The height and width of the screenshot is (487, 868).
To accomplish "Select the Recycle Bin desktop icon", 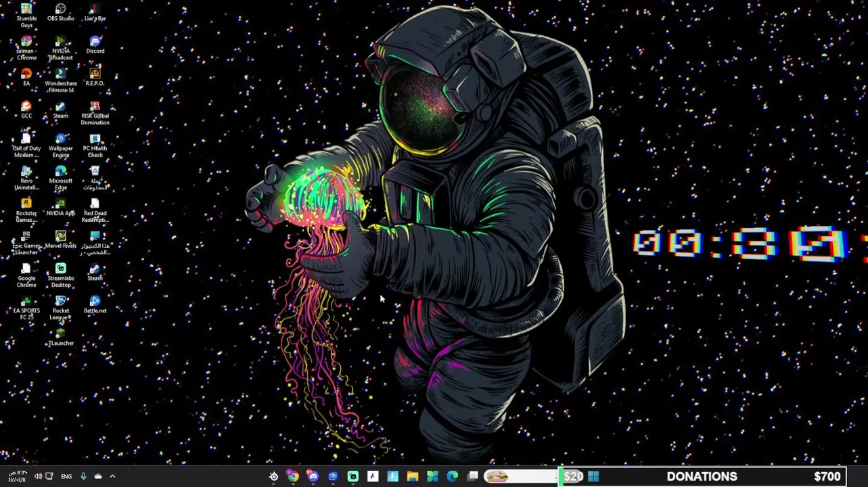I will pyautogui.click(x=95, y=178).
